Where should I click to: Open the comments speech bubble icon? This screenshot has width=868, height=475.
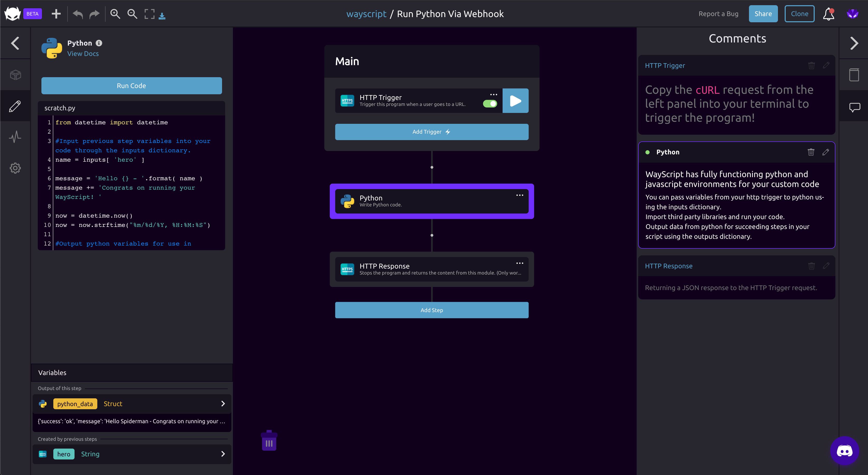(855, 107)
